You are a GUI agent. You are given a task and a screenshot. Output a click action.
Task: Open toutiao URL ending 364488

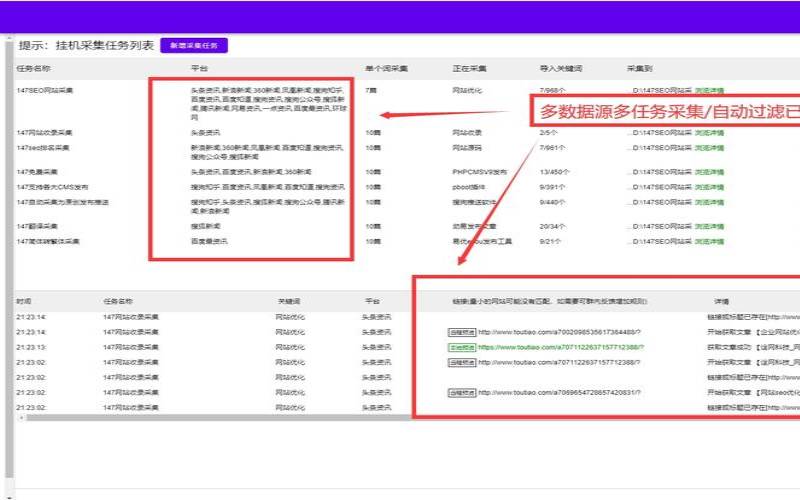tap(559, 332)
